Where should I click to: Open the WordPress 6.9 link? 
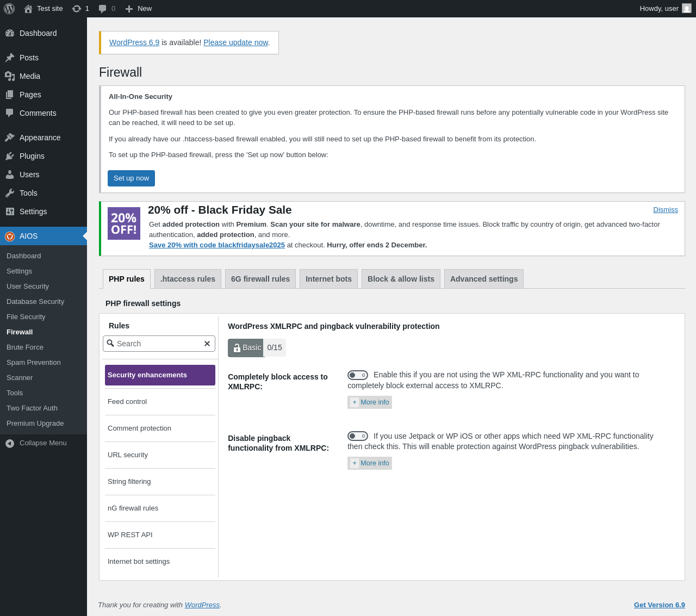point(134,42)
